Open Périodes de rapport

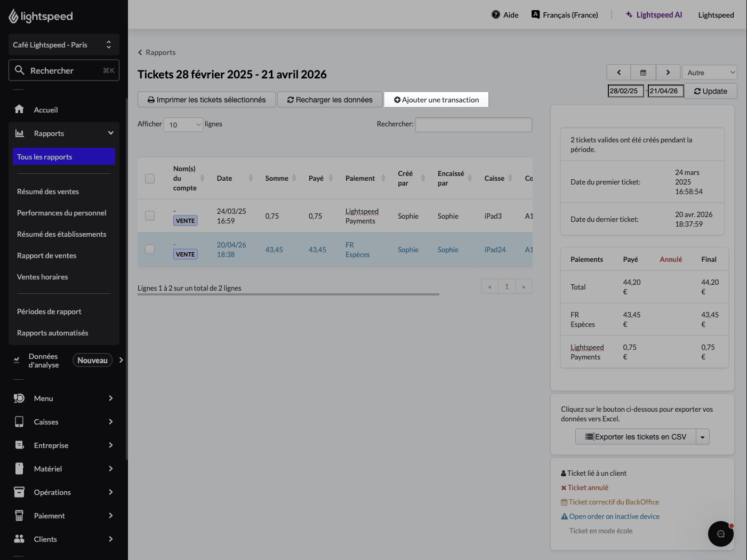tap(49, 311)
